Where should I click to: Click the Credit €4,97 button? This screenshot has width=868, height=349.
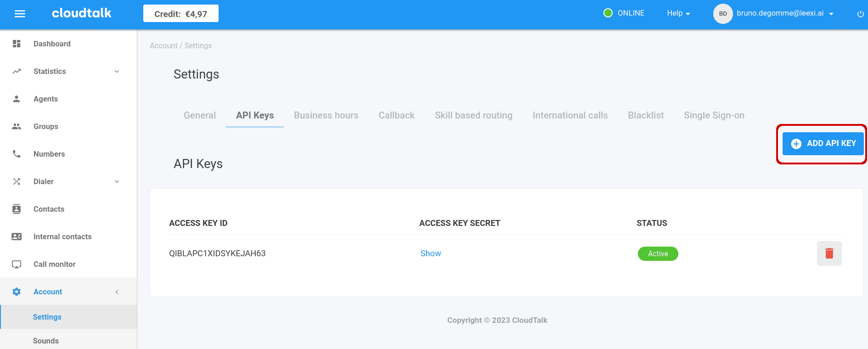click(181, 13)
